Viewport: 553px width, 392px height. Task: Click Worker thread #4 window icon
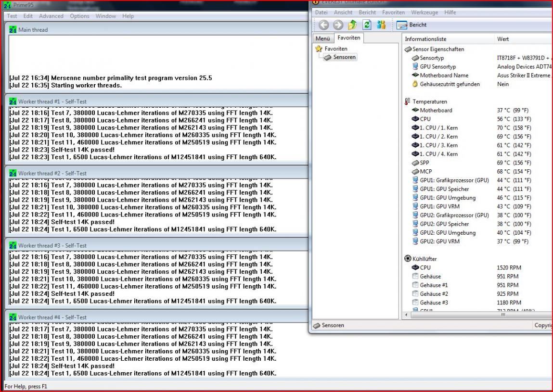[x=13, y=317]
